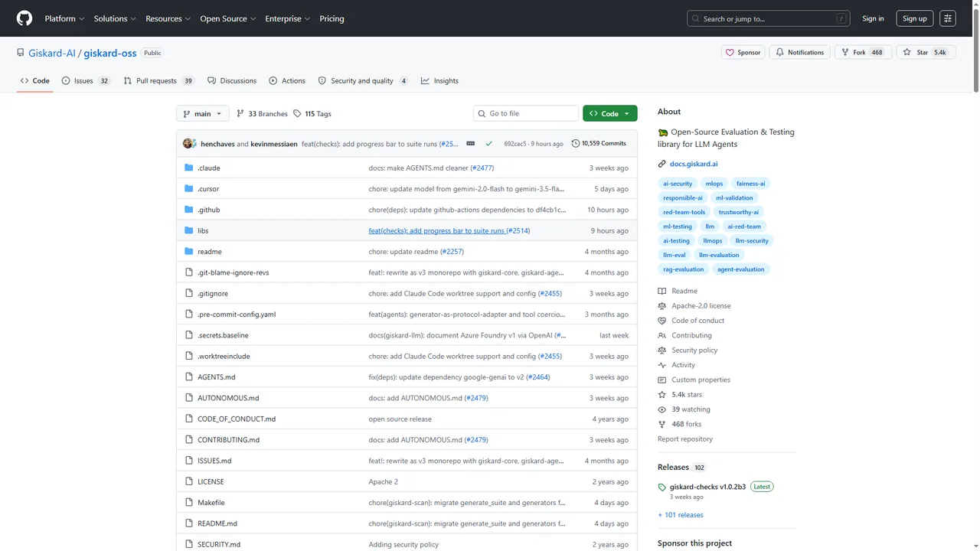Viewport: 980px width, 551px height.
Task: Select the ai-security topic tag
Action: 678,184
